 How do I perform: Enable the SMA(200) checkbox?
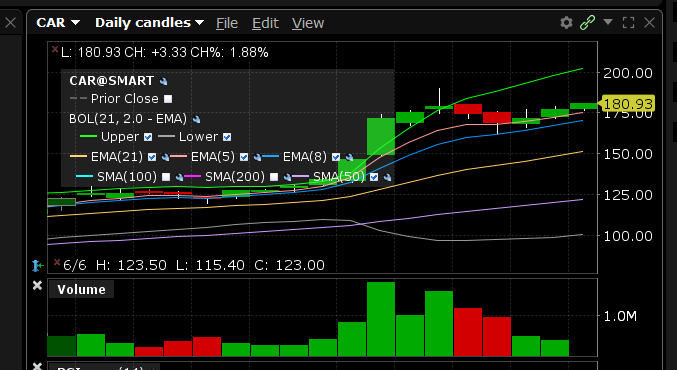pyautogui.click(x=274, y=177)
